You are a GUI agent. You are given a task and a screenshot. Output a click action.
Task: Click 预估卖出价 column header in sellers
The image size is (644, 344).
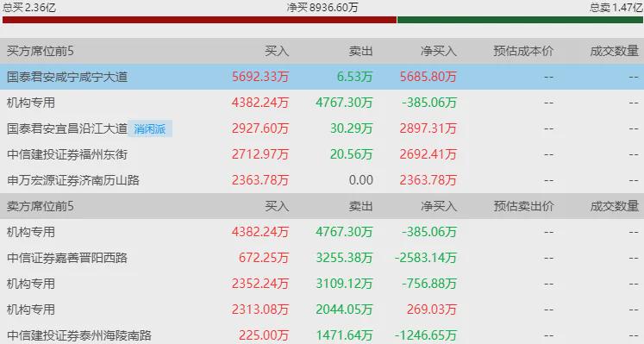pos(523,206)
